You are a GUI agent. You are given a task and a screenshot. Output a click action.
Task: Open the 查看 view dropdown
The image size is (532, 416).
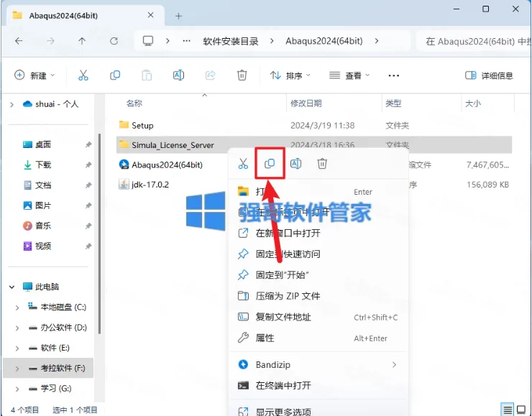click(x=349, y=75)
